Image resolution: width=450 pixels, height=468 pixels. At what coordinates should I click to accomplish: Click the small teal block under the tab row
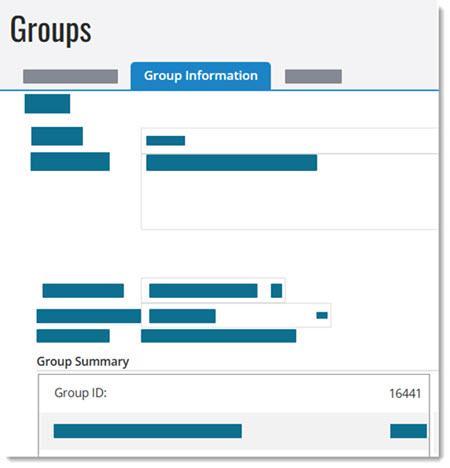(x=47, y=104)
